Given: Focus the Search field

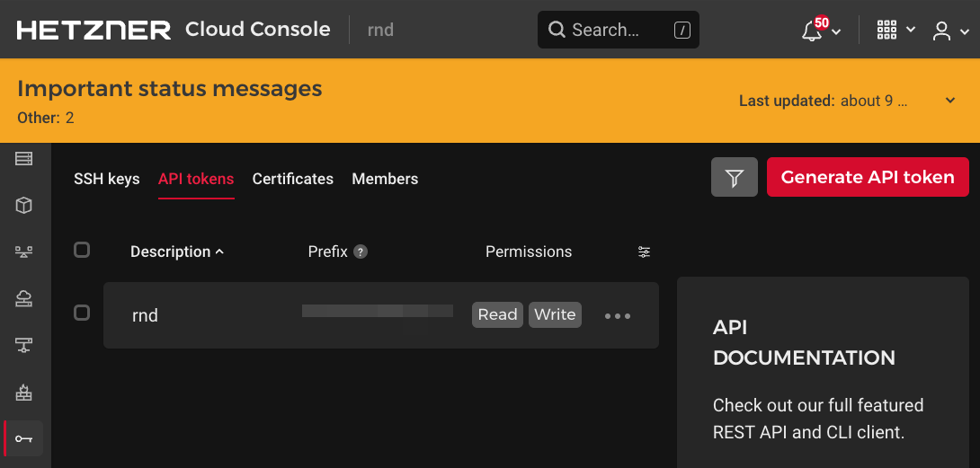Looking at the screenshot, I should (x=619, y=30).
